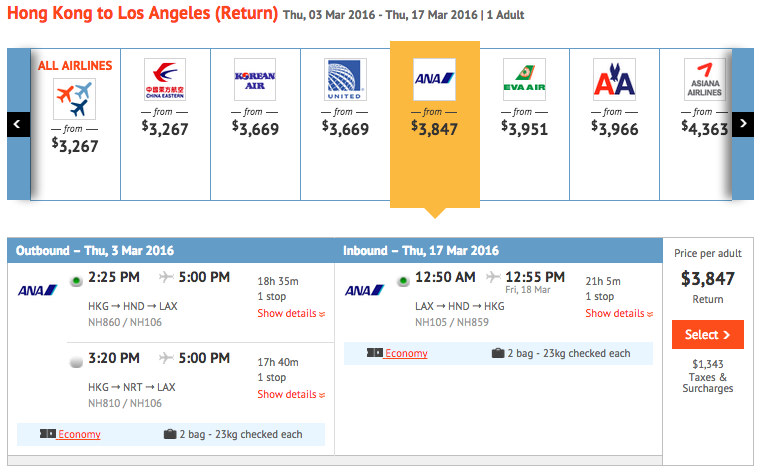Click flight numbers NH810 / NH106
This screenshot has width=761, height=472.
(125, 403)
